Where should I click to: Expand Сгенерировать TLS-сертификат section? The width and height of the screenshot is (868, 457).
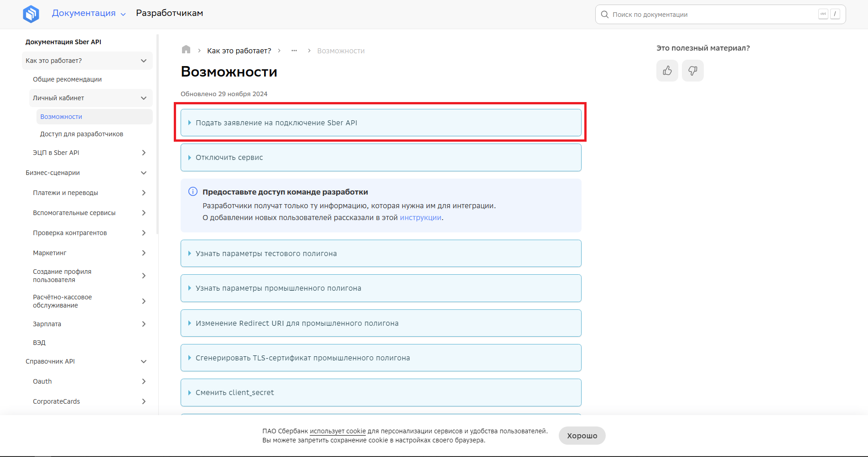(x=381, y=358)
